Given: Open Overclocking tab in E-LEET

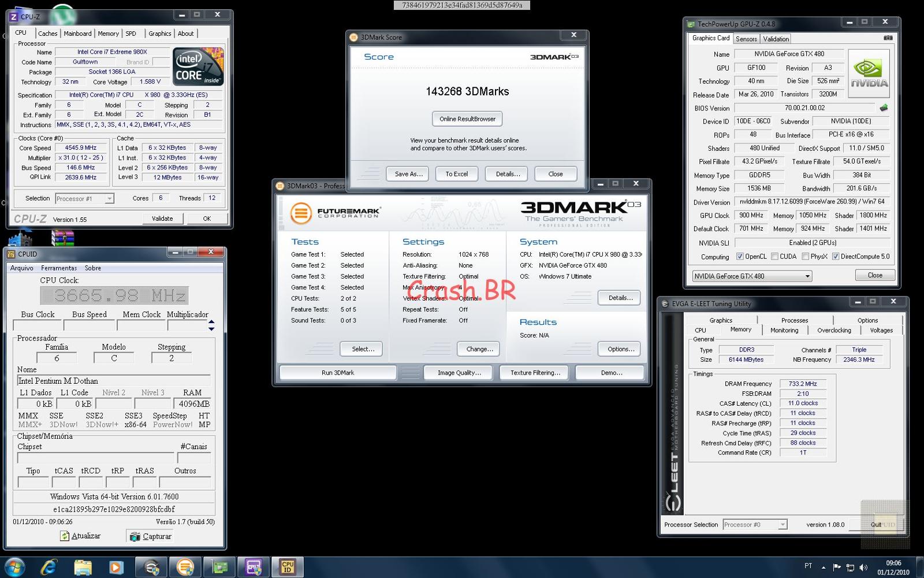Looking at the screenshot, I should click(834, 331).
